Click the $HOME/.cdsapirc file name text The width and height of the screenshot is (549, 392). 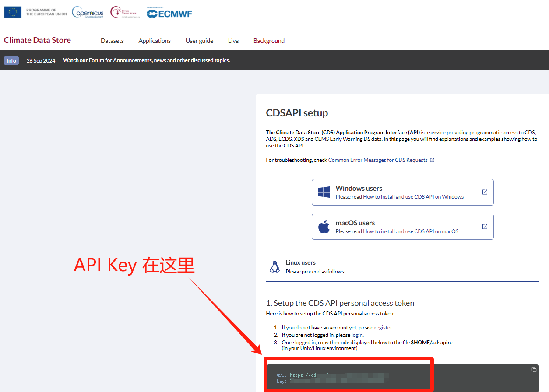(431, 343)
